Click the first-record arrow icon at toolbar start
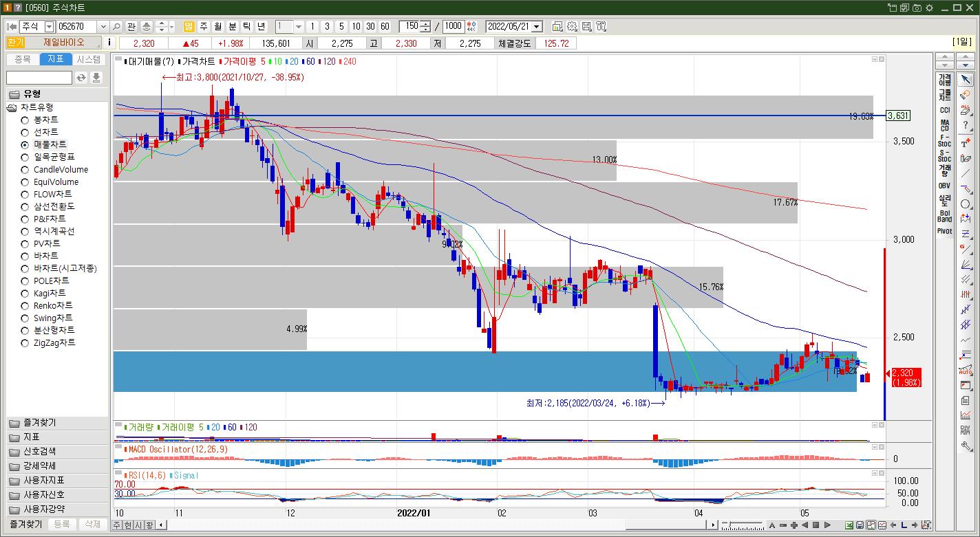The image size is (980, 537). tap(11, 26)
